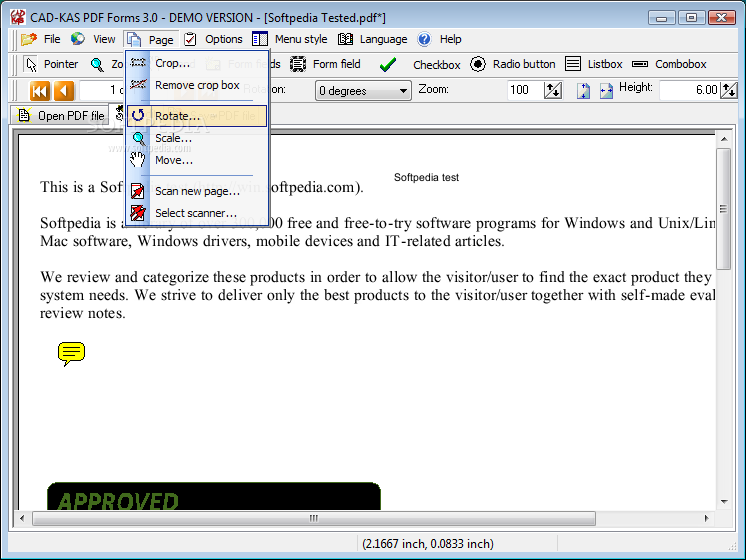The image size is (746, 560).
Task: Go to the first page
Action: [x=39, y=90]
